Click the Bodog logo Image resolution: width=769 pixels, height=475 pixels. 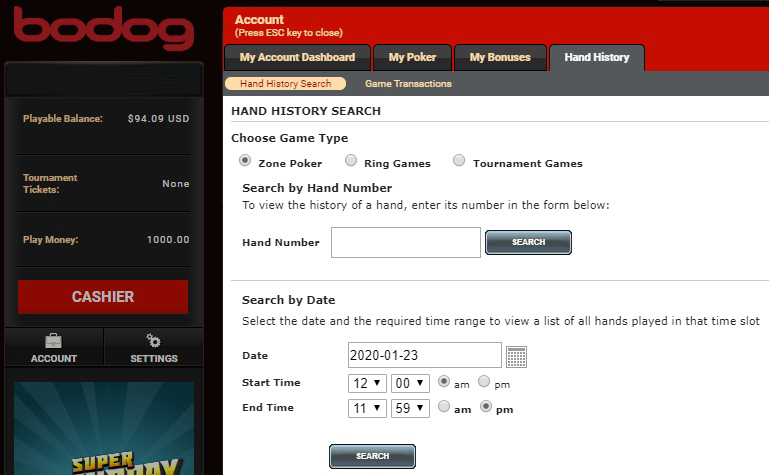click(x=103, y=28)
